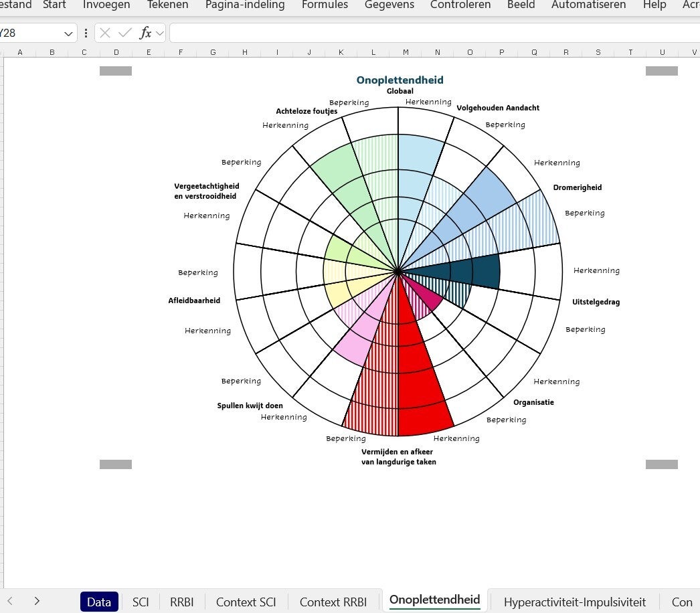Switch to the Pagina-indeling ribbon tab
The width and height of the screenshot is (700, 613).
(245, 5)
